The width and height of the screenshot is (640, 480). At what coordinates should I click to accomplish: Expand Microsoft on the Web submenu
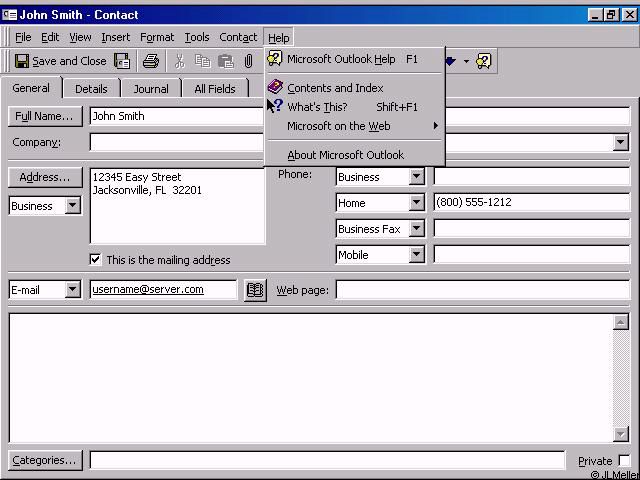click(353, 126)
